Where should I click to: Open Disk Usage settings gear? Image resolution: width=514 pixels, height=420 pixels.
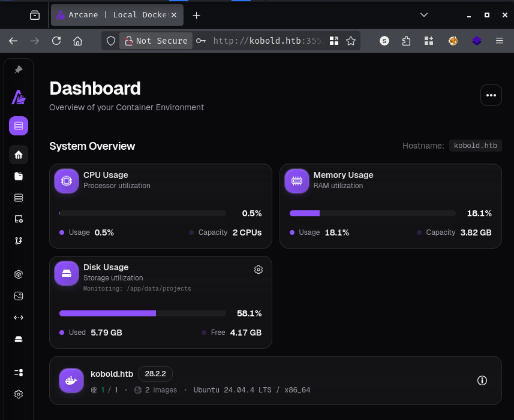coord(258,270)
